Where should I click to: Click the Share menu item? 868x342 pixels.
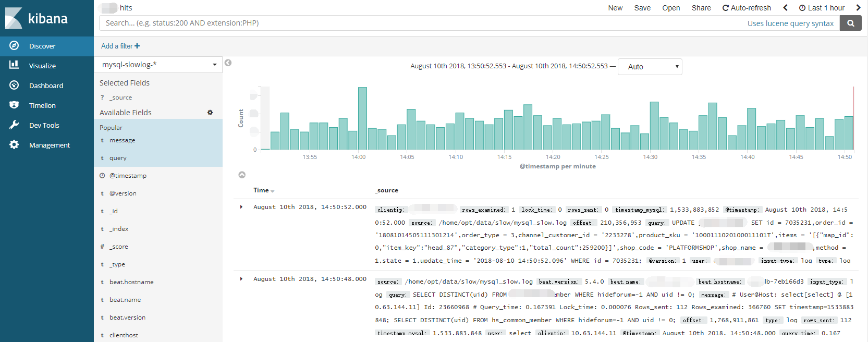[x=701, y=8]
